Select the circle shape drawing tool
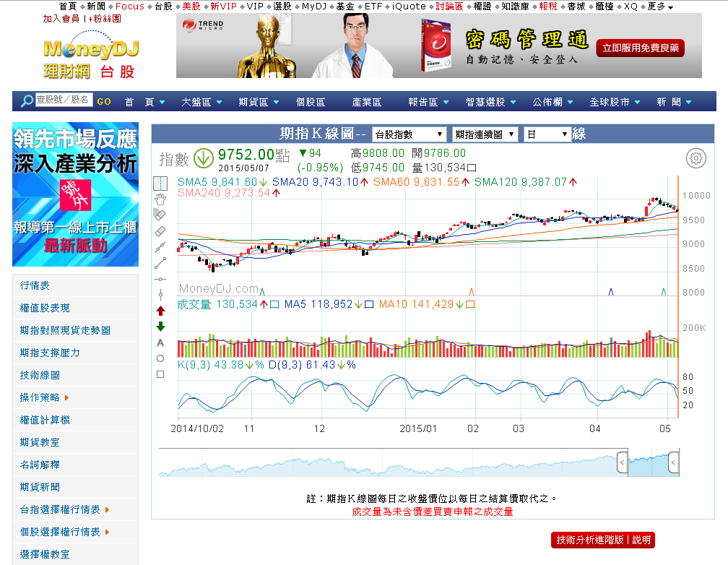The image size is (728, 565). pos(160,358)
